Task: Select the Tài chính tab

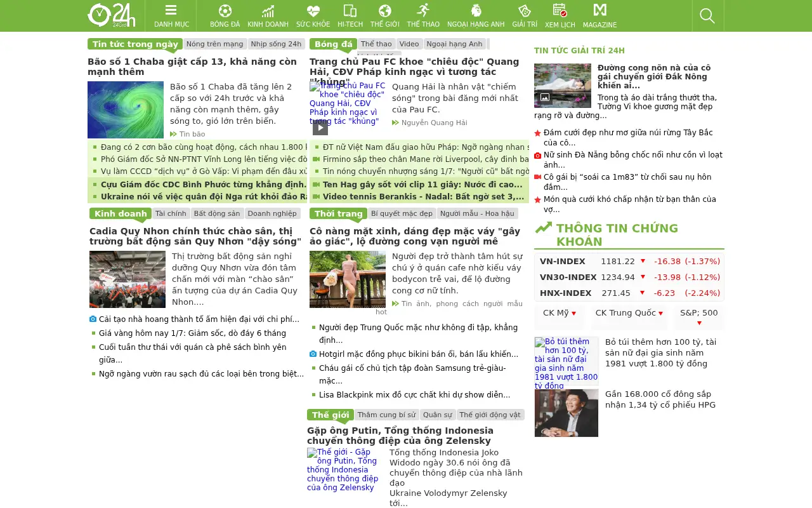Action: [171, 213]
